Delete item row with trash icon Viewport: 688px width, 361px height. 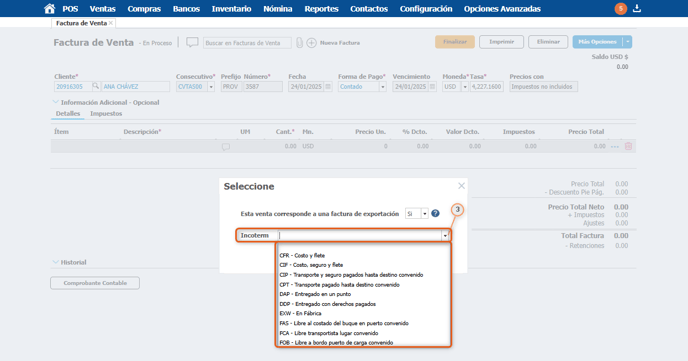628,146
